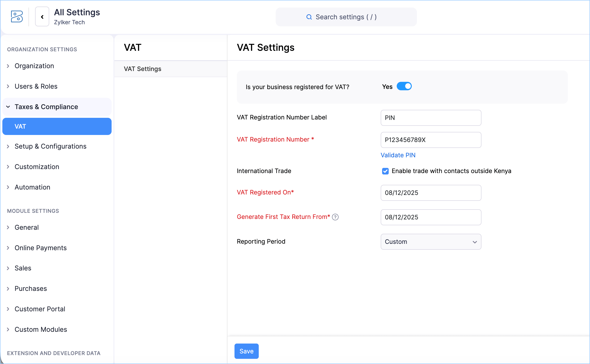Expand Setup & Configurations section
Image resolution: width=590 pixels, height=364 pixels.
(x=50, y=146)
